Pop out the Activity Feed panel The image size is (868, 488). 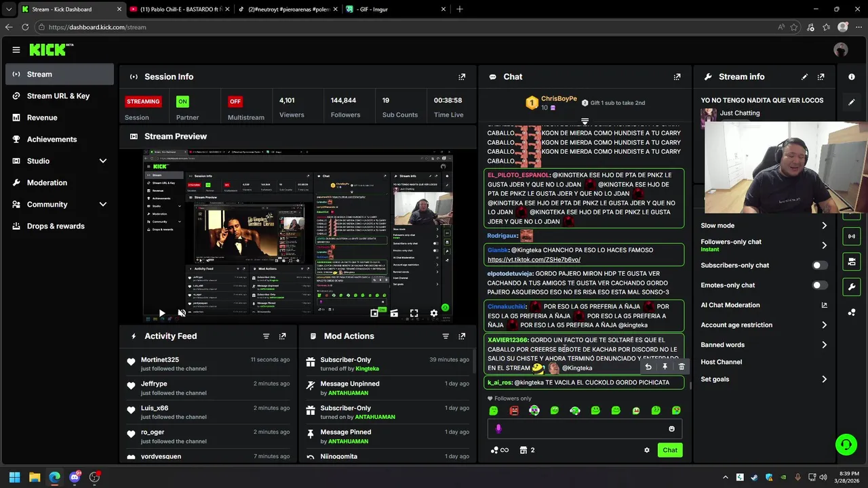(283, 335)
